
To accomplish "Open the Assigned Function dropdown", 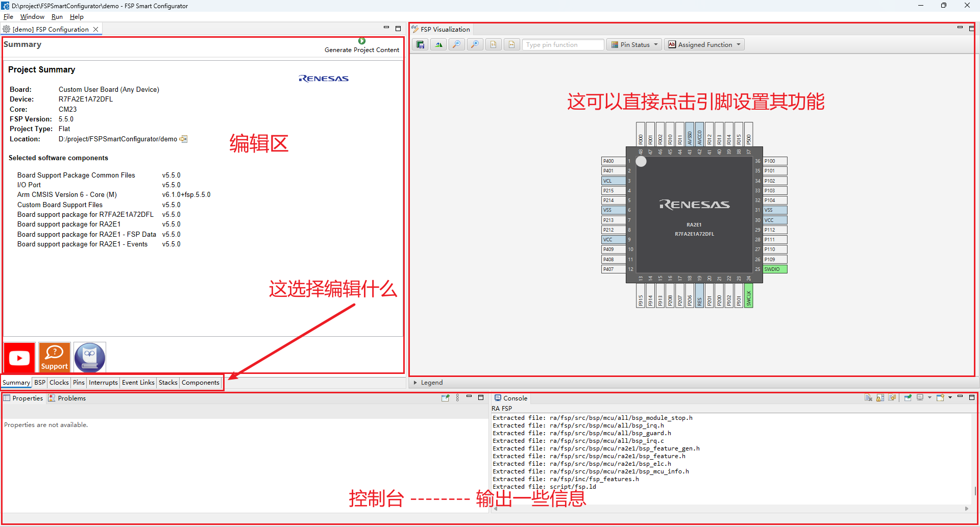I will (704, 45).
